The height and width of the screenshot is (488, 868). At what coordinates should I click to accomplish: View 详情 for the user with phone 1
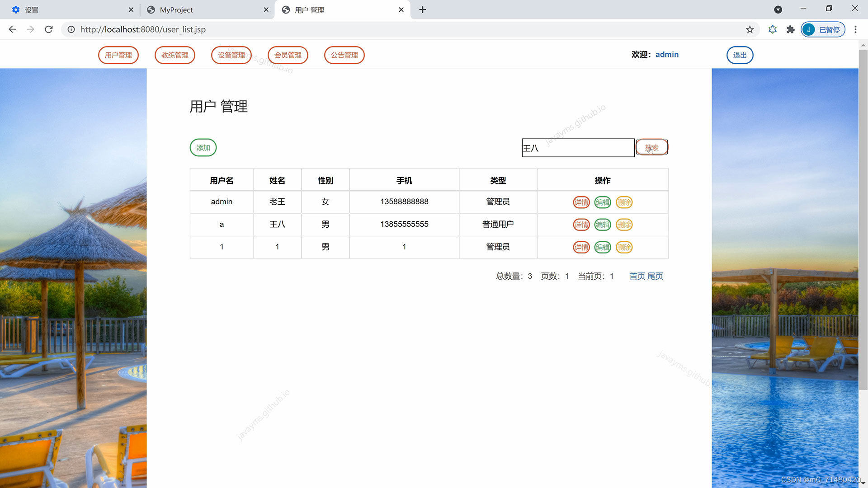[581, 247]
